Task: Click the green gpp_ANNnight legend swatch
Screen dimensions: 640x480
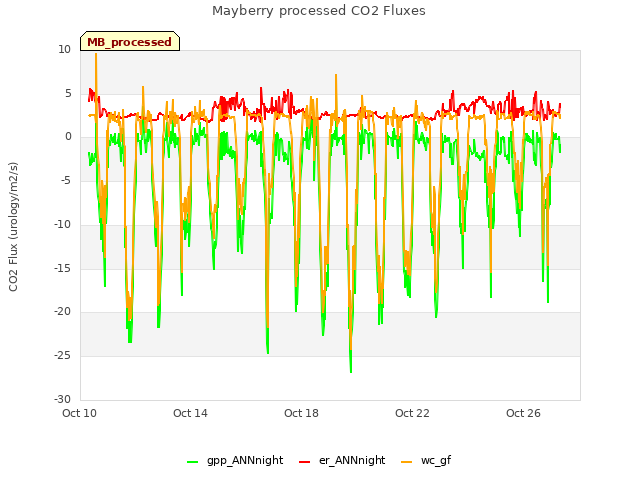Action: pos(192,462)
